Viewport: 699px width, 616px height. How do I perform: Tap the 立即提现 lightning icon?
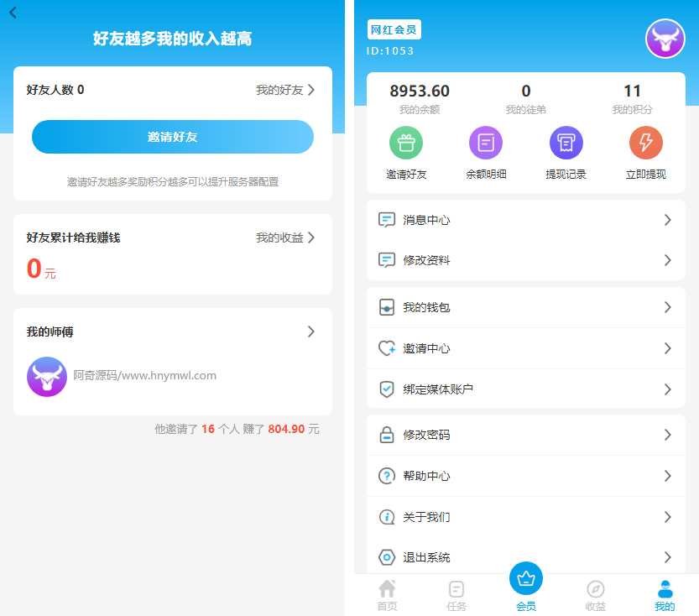[645, 142]
